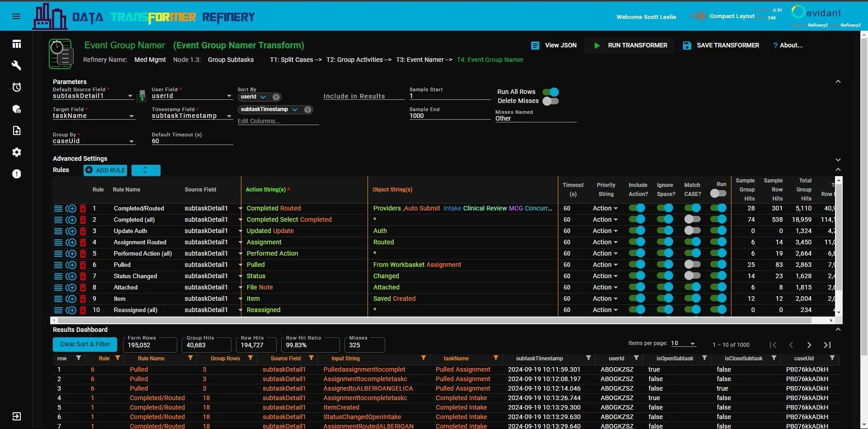Screen dimensions: 868x429
Task: Filter the taskName results column
Action: (495, 358)
